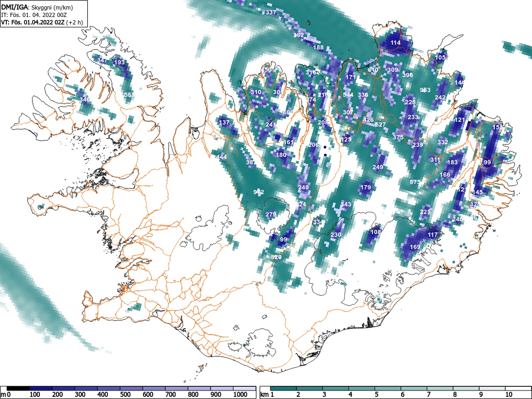This screenshot has width=532, height=399.
Task: Click the visibility value '145' on the map
Action: click(477, 192)
